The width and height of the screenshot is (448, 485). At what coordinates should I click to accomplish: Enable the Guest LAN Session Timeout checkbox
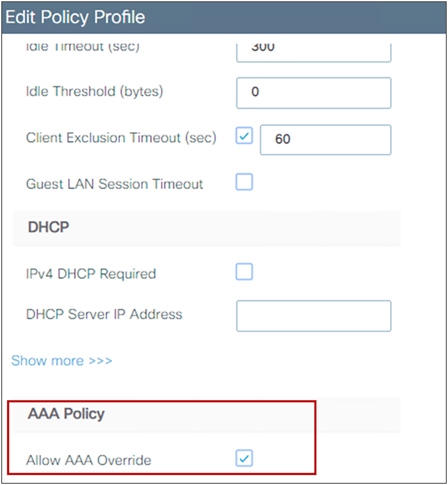(x=244, y=182)
